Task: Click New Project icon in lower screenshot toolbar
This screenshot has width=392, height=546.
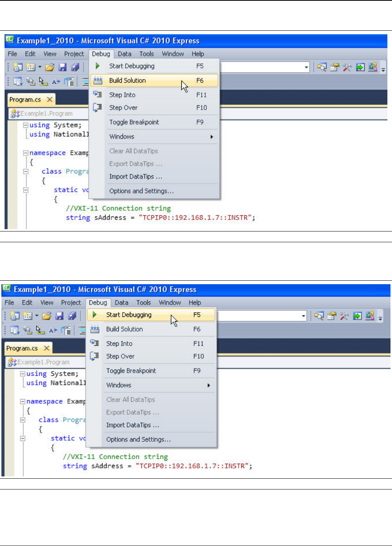Action: click(15, 316)
